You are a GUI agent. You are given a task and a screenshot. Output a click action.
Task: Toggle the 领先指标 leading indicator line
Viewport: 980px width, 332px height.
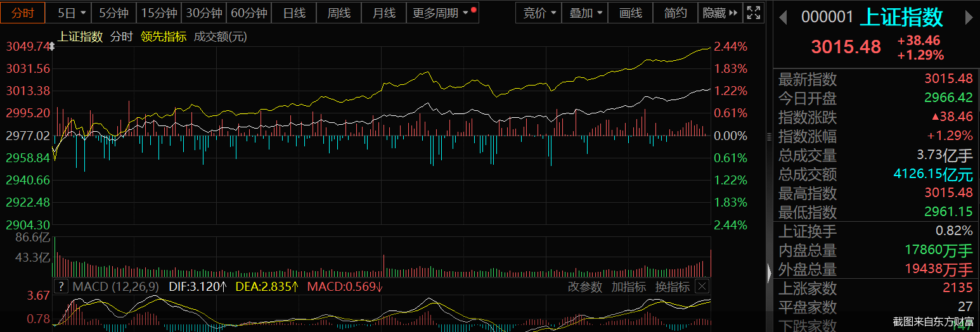(164, 37)
